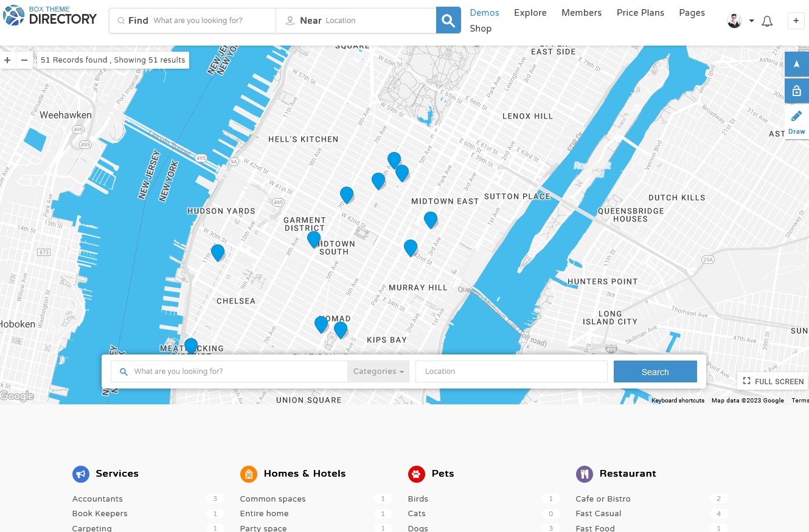Click the Pets heading
The image size is (809, 532).
pos(443,474)
